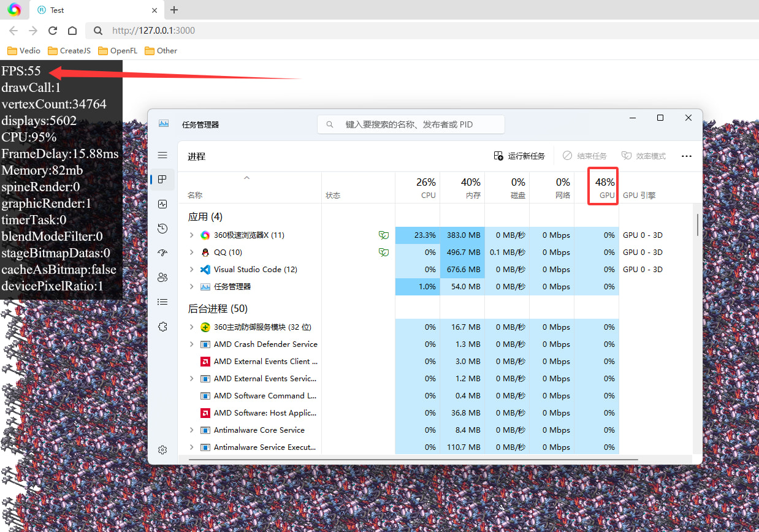Click the Task Manager search box
Viewport: 759px width, 532px height.
pyautogui.click(x=411, y=124)
